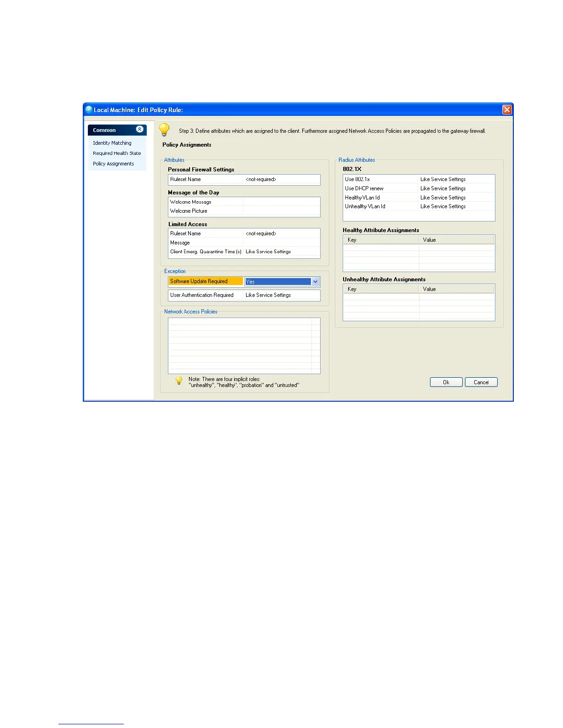This screenshot has width=563, height=728.
Task: Click Value header in Unhealthy Attribute Assignments
Action: [456, 289]
